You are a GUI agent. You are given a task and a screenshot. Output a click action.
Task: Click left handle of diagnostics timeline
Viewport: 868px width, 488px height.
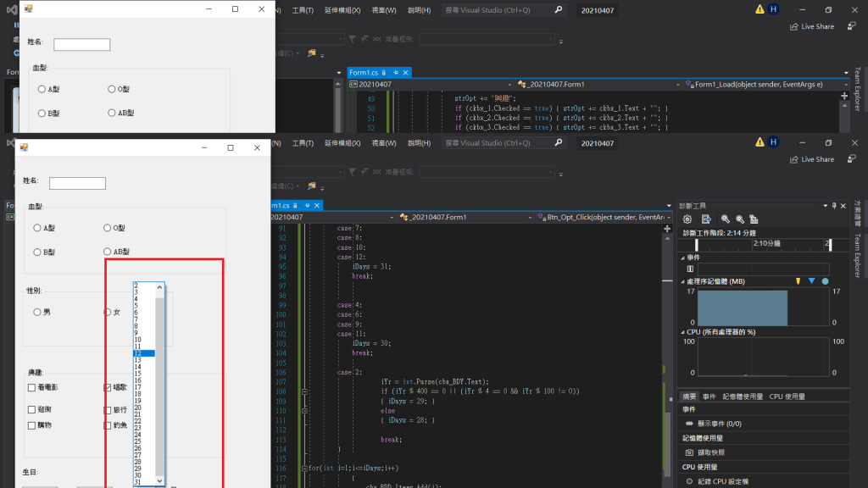pos(697,245)
